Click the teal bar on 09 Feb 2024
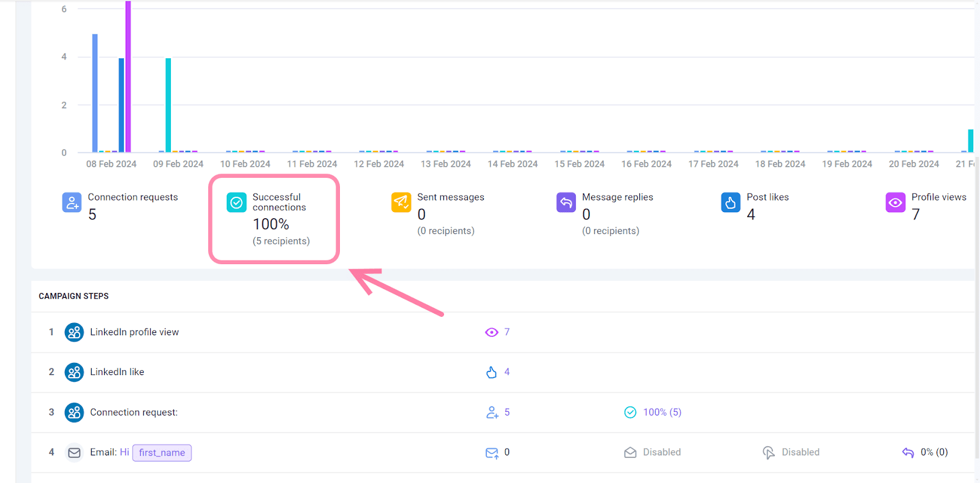The image size is (980, 483). pyautogui.click(x=168, y=105)
